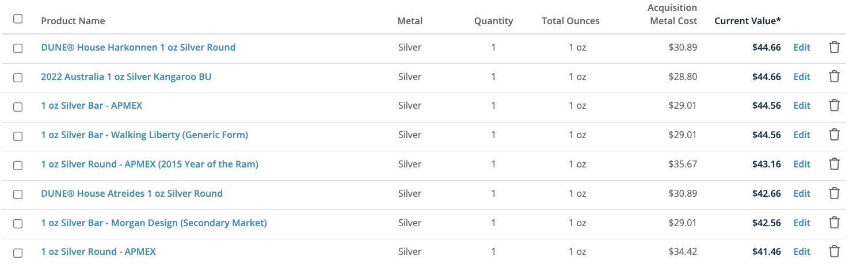The image size is (868, 275).
Task: Click the Total Ounces column header
Action: [x=570, y=21]
